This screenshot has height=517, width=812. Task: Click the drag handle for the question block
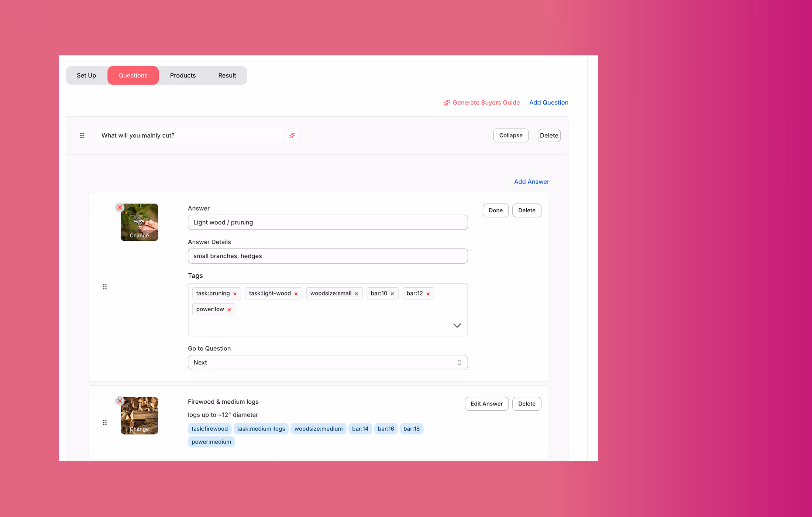82,136
